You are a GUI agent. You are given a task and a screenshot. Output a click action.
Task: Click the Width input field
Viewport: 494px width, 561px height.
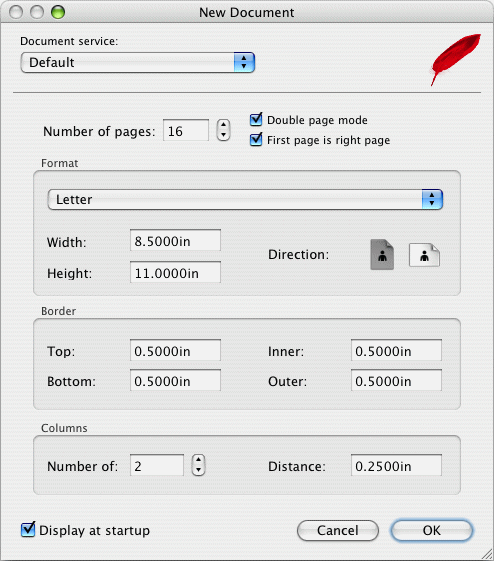point(175,240)
